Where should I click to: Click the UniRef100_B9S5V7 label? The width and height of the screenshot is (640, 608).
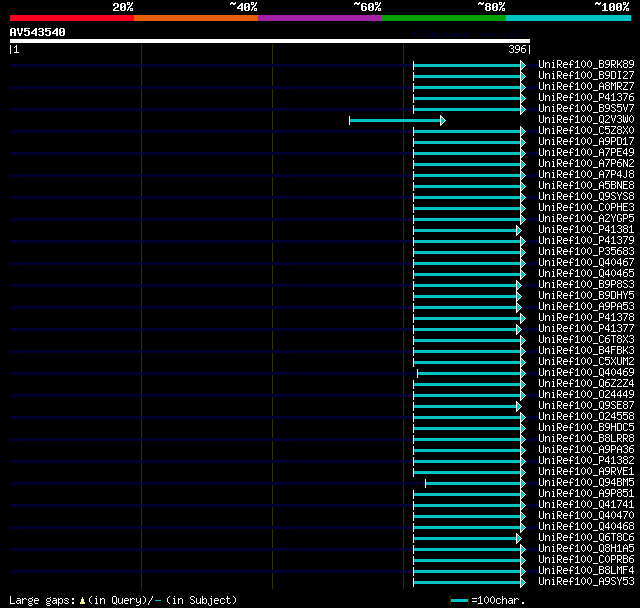pos(586,109)
